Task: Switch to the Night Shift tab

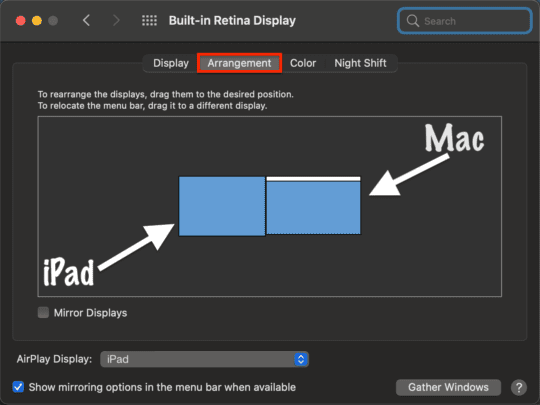Action: [360, 63]
